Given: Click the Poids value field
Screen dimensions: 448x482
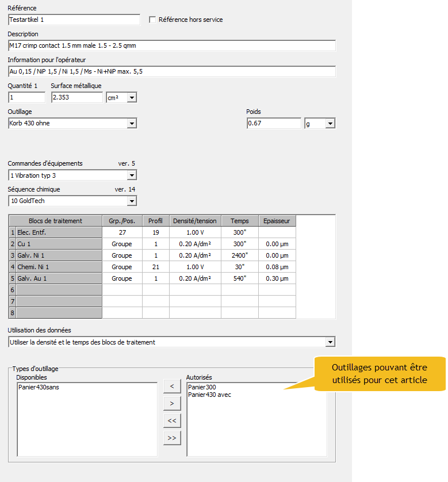Looking at the screenshot, I should click(273, 123).
